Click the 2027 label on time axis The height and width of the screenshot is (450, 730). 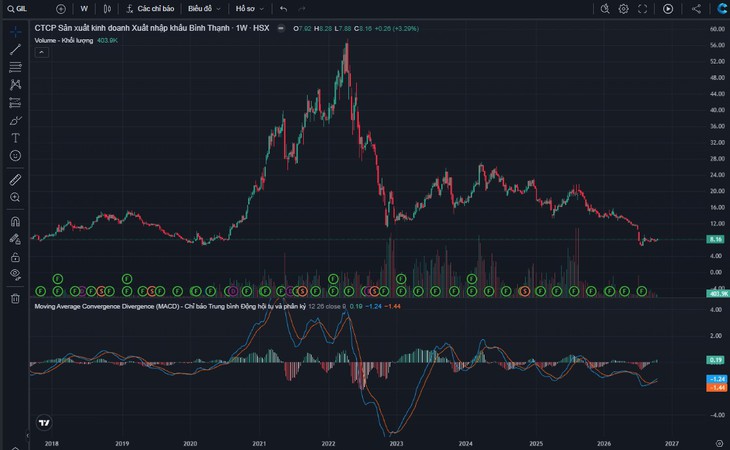click(x=672, y=443)
